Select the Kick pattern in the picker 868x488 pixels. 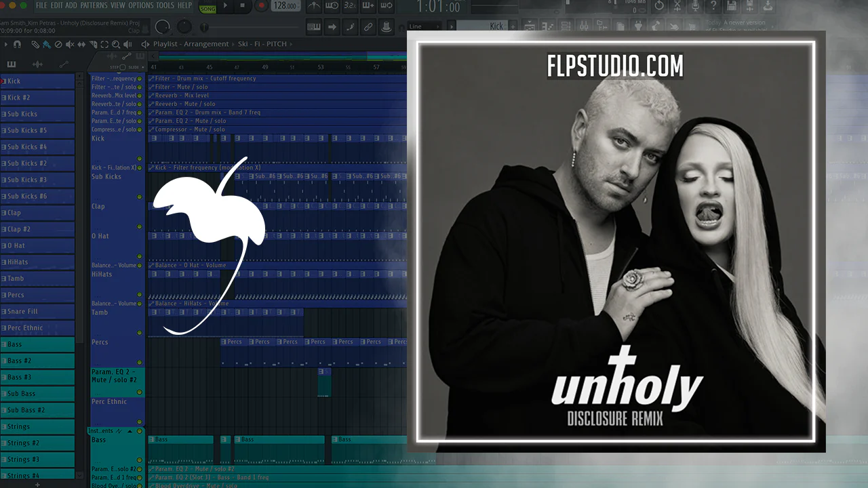click(x=37, y=81)
